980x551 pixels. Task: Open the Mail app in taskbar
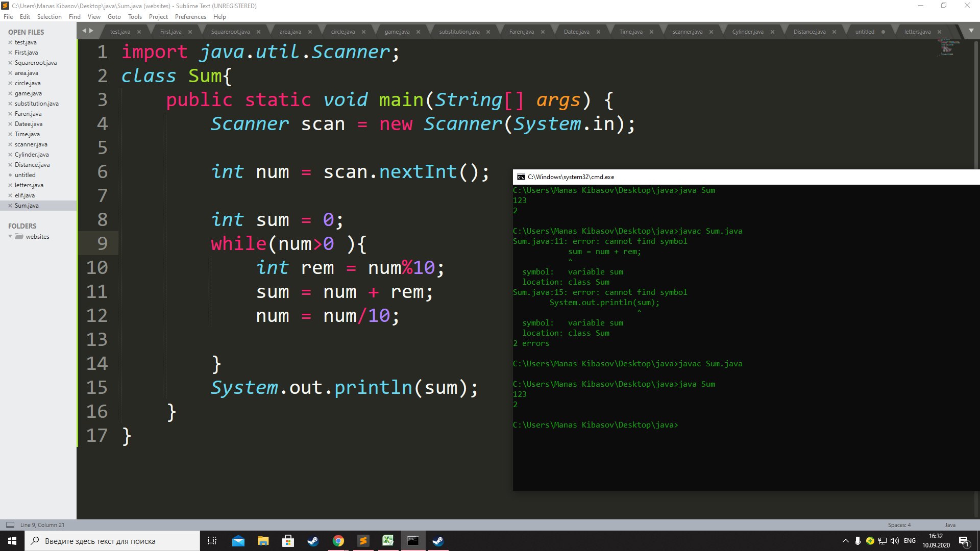pos(238,541)
